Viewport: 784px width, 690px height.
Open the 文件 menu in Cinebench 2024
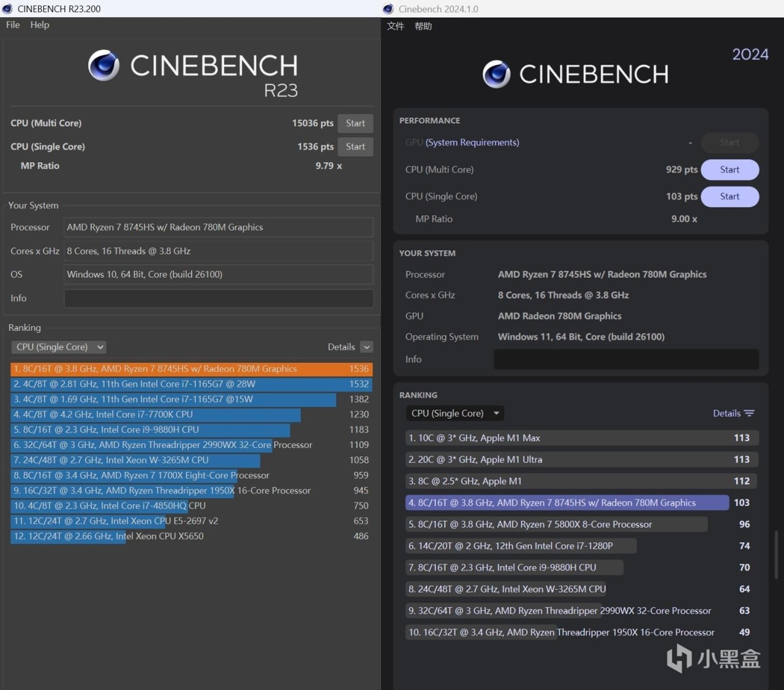pyautogui.click(x=396, y=26)
